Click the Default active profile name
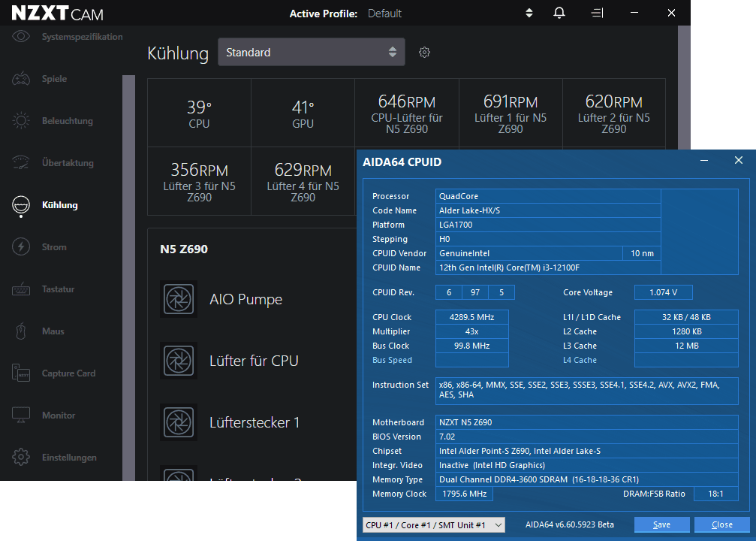 (x=384, y=14)
